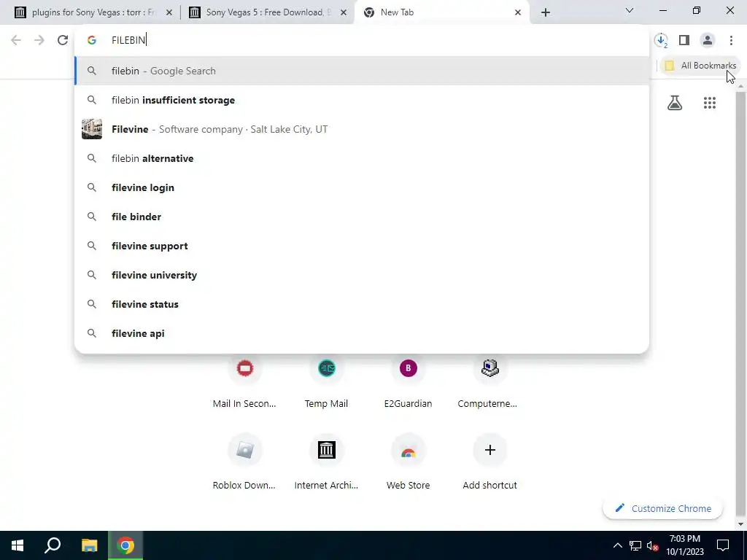The image size is (747, 560).
Task: Pick the 'file binder' suggestion
Action: [x=362, y=217]
